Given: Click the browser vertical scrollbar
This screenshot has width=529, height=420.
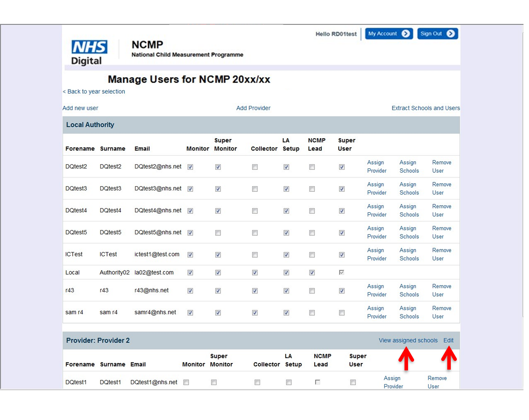Looking at the screenshot, I should coord(523,175).
